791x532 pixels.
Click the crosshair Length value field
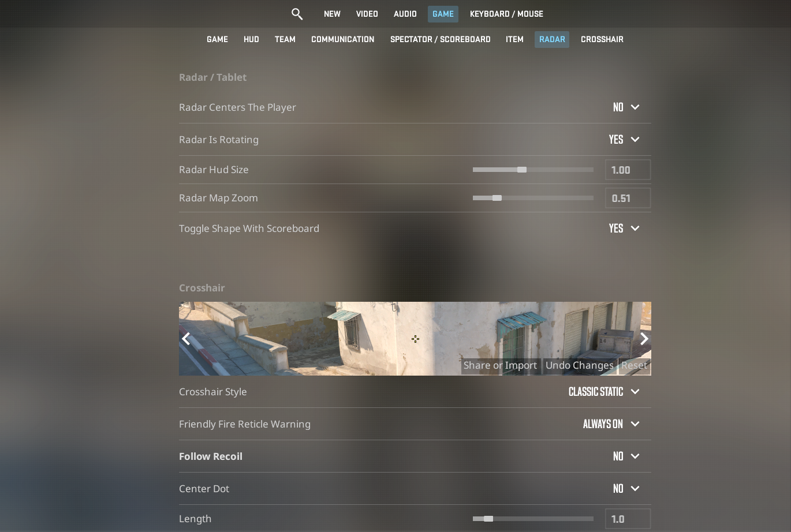pos(628,519)
